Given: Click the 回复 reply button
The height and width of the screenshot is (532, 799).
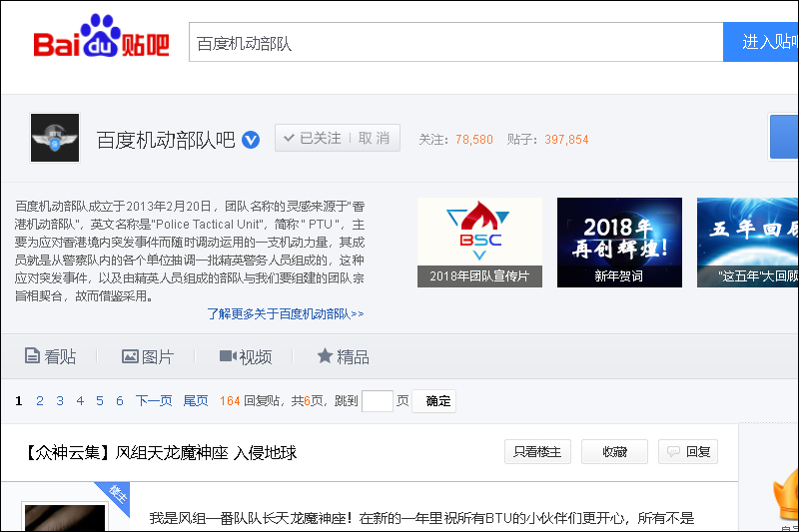Looking at the screenshot, I should coord(688,451).
